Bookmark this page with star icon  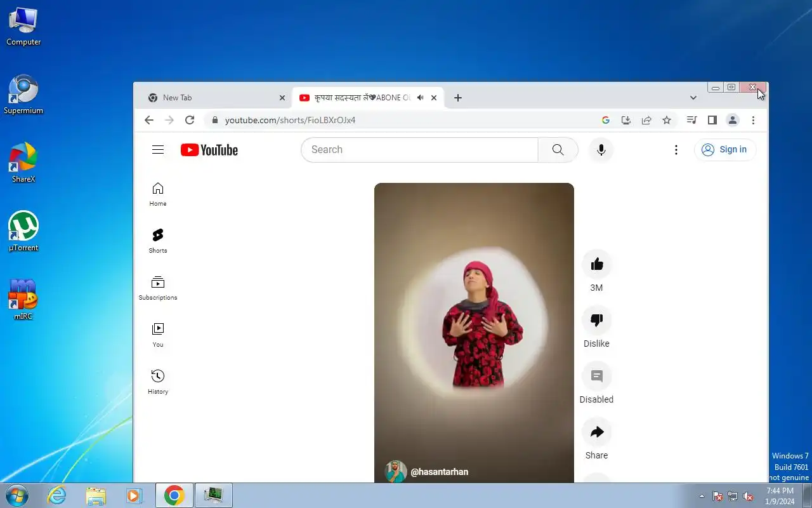pos(667,120)
